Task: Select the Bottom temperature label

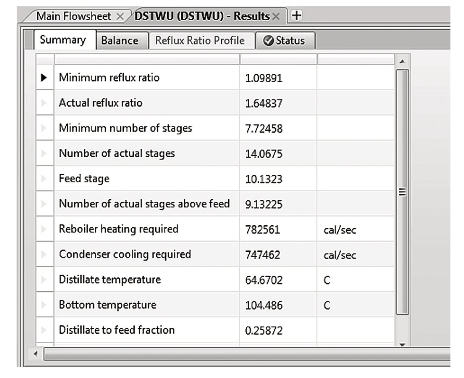Action: [108, 305]
